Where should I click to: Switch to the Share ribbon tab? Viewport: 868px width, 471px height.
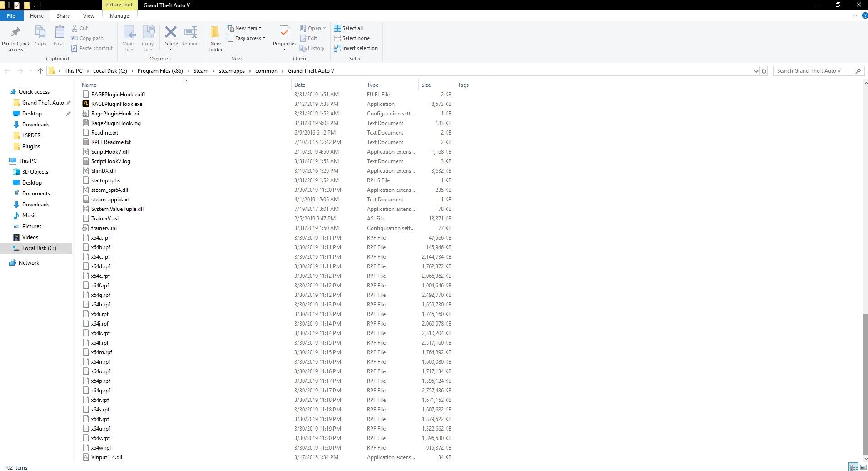(63, 16)
